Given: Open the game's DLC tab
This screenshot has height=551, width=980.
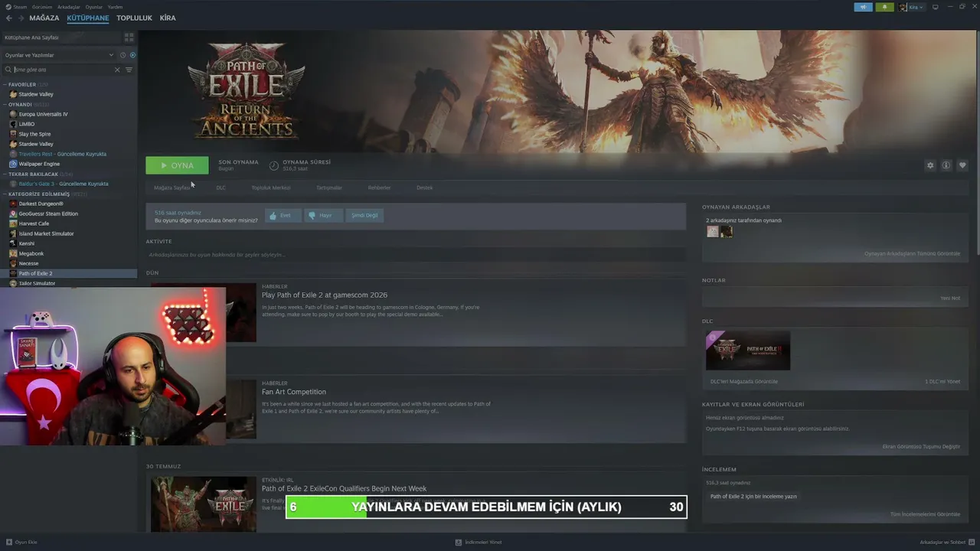Looking at the screenshot, I should (220, 187).
